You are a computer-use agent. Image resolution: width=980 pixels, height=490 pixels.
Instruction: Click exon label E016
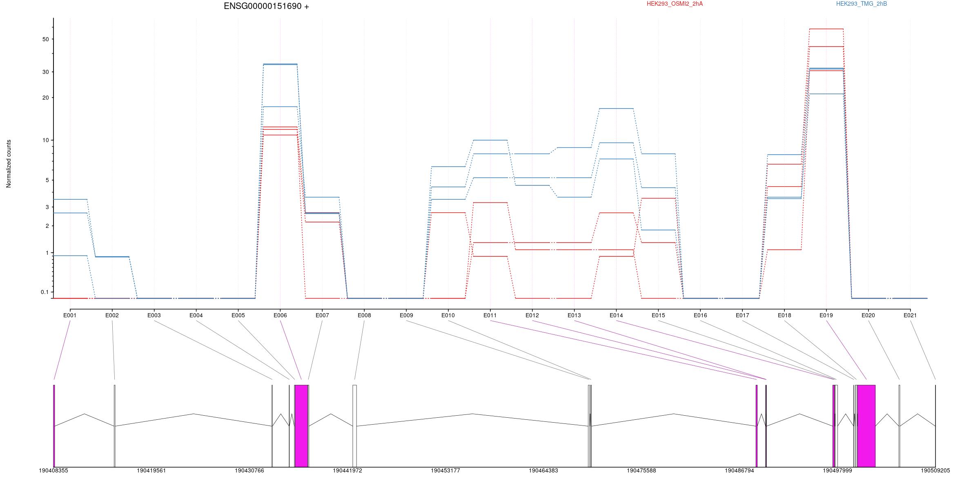pyautogui.click(x=700, y=315)
